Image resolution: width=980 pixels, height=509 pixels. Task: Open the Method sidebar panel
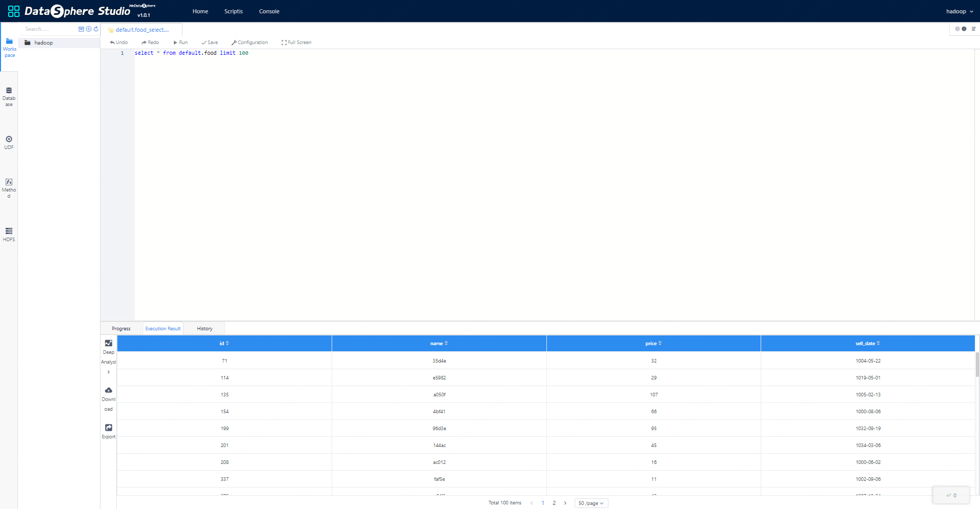click(x=9, y=187)
